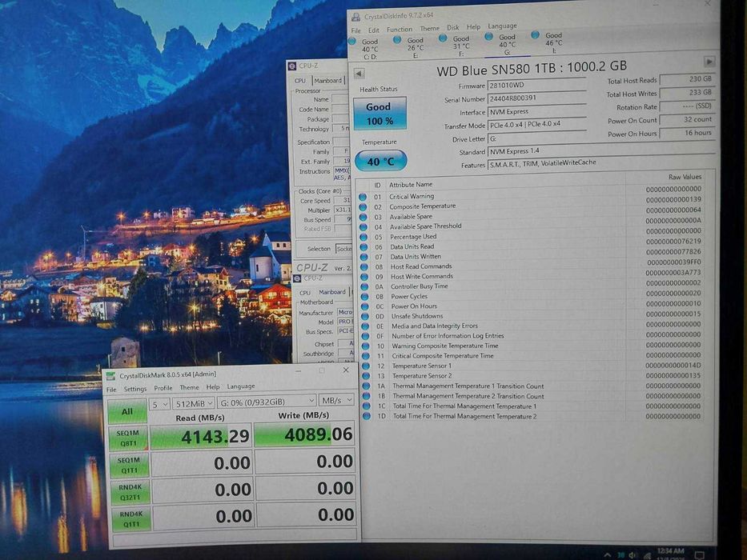The image size is (747, 560).
Task: Go to next disk with right arrow
Action: click(x=709, y=62)
